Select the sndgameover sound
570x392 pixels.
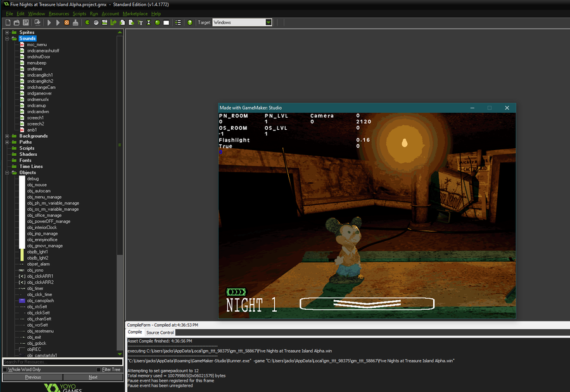pyautogui.click(x=39, y=94)
